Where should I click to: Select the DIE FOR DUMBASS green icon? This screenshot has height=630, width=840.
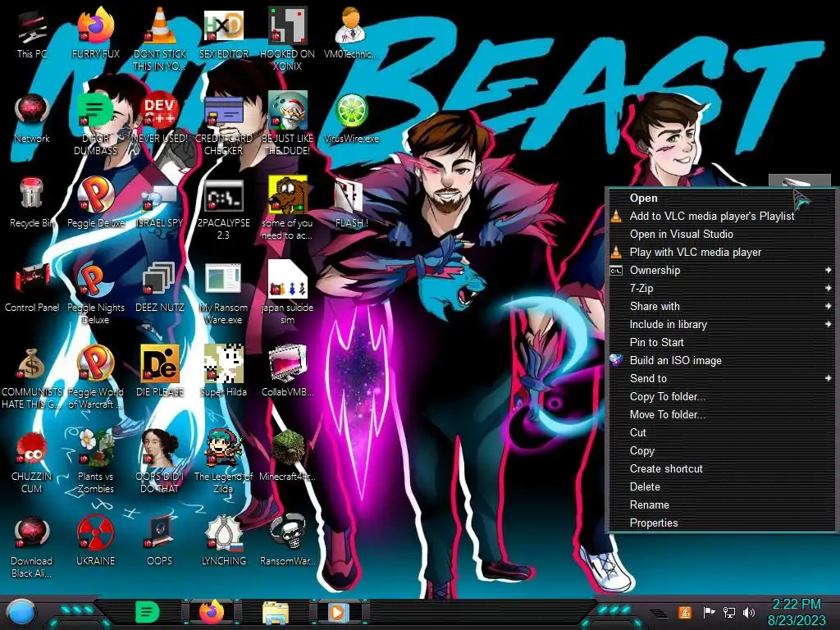95,124
